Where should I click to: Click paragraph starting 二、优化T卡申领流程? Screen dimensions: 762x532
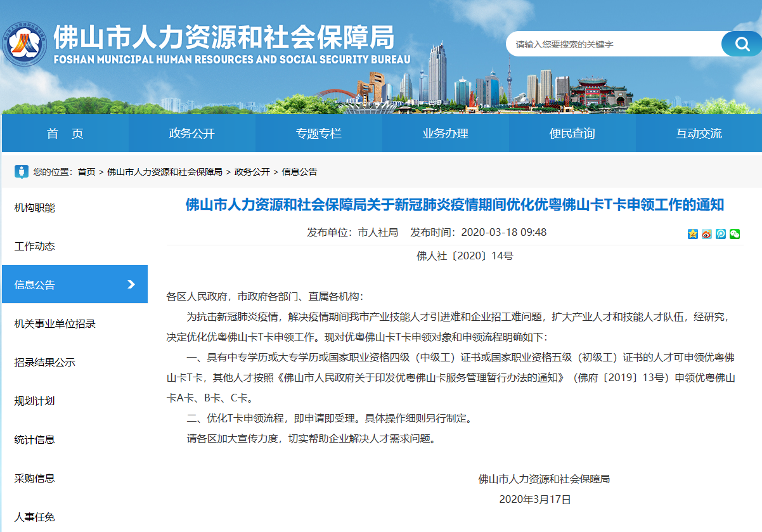coord(330,418)
